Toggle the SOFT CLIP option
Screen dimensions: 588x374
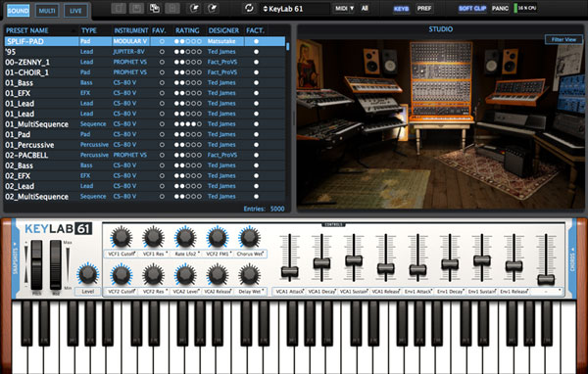pyautogui.click(x=472, y=8)
